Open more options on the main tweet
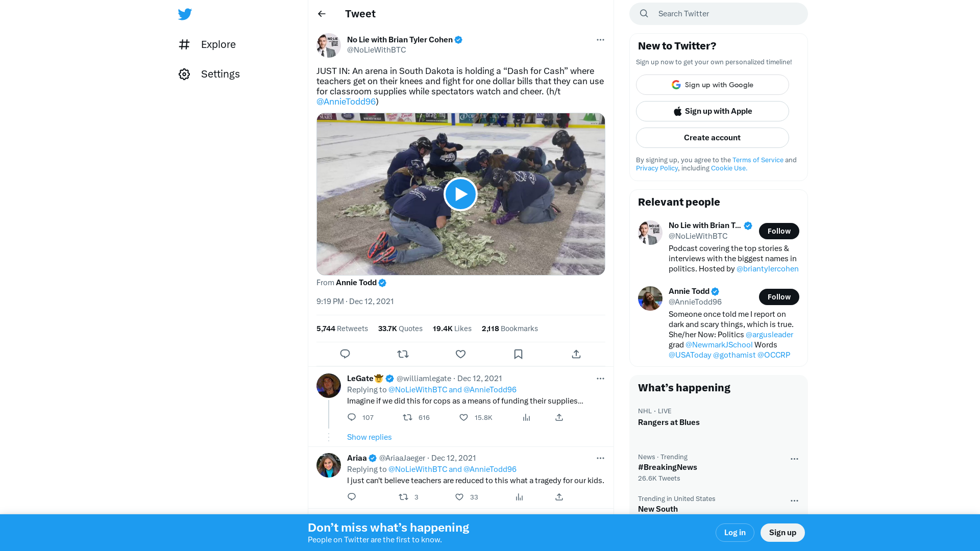The height and width of the screenshot is (551, 980). (600, 40)
